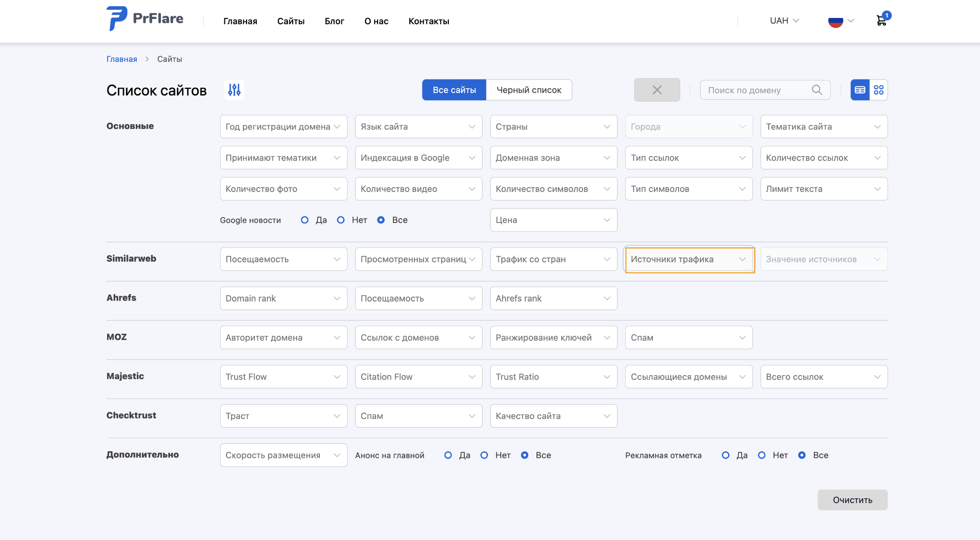Select Рекламная отметка Да
The width and height of the screenshot is (980, 540).
[x=726, y=455]
